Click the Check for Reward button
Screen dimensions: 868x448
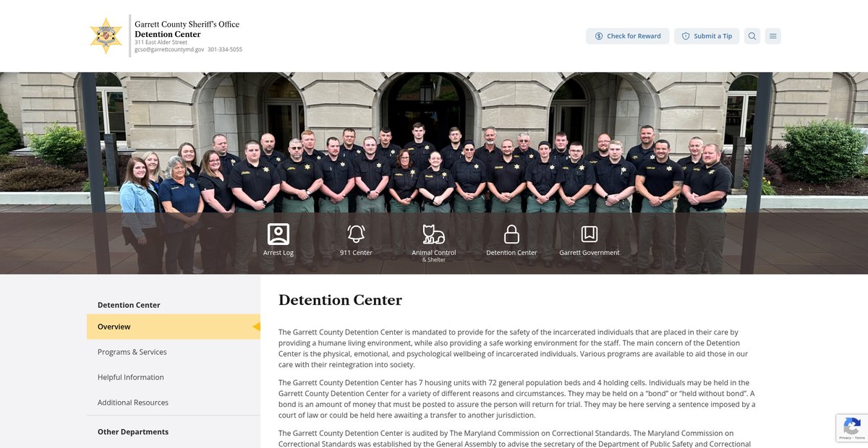tap(627, 36)
